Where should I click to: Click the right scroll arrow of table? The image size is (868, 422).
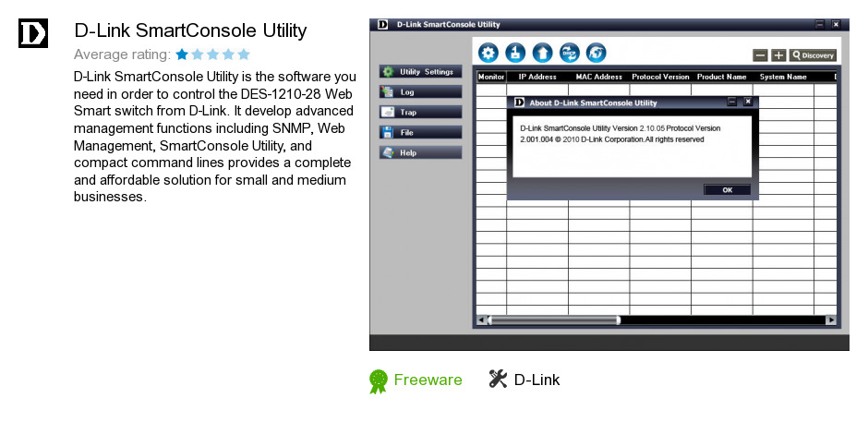[831, 320]
